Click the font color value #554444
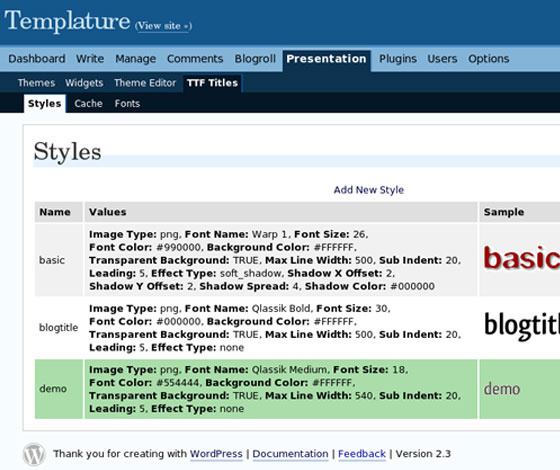Screen dimensions: 560x470 click(178, 383)
